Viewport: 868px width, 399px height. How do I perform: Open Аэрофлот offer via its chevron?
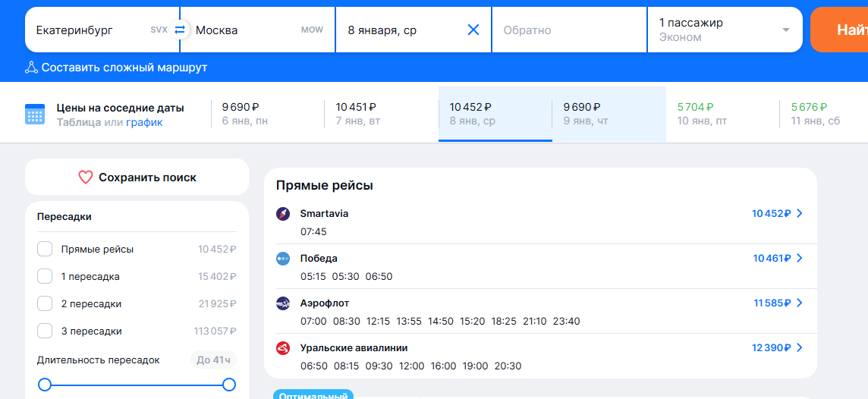coord(800,303)
